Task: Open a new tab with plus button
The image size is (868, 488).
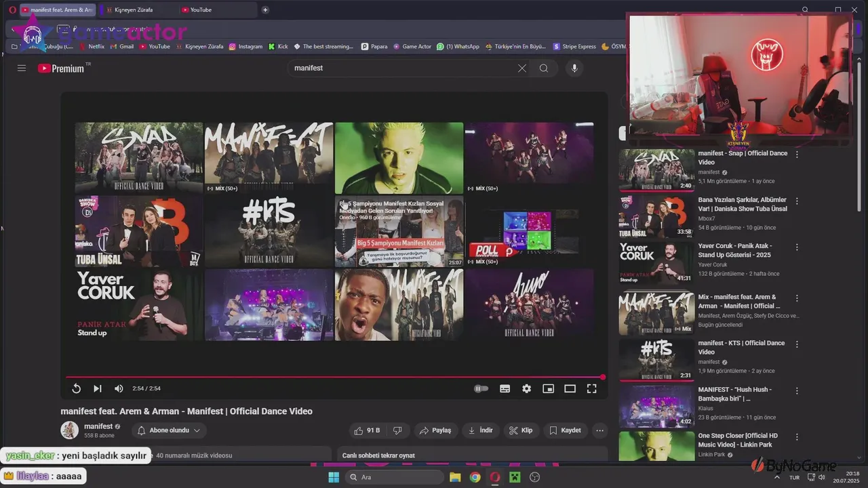Action: coord(265,9)
